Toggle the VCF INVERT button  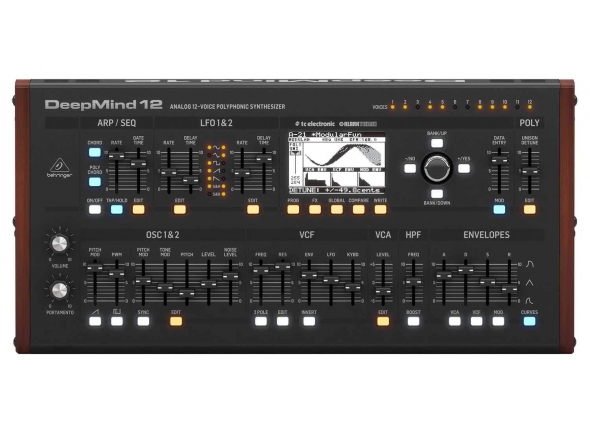coord(309,321)
